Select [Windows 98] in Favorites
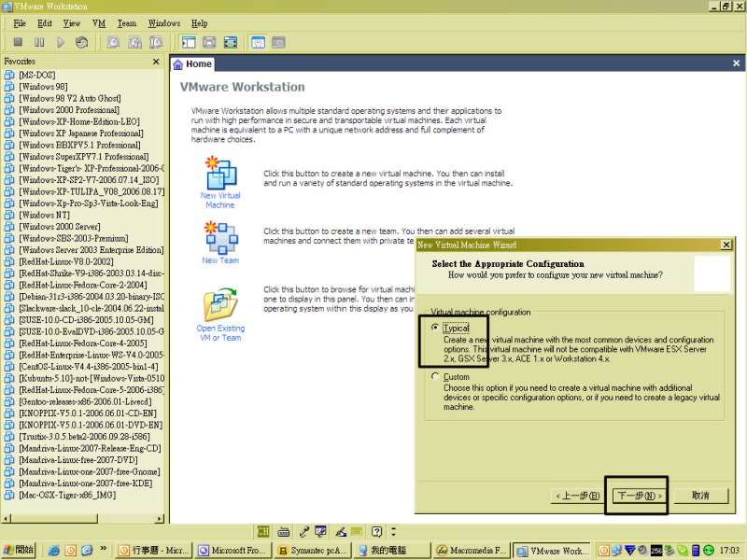This screenshot has height=560, width=747. [43, 87]
